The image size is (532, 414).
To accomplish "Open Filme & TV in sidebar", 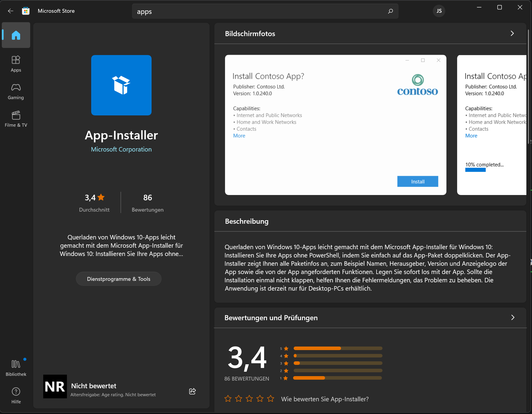I will 16,119.
